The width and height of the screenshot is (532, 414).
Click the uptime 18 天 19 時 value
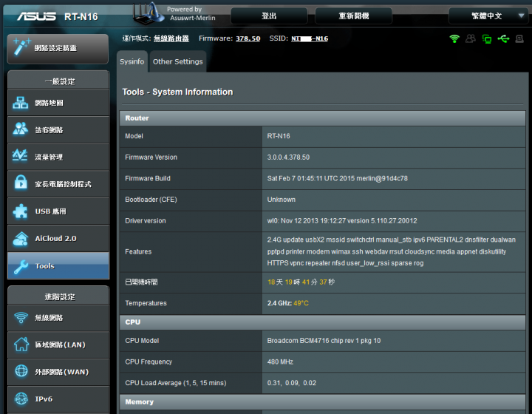point(301,282)
